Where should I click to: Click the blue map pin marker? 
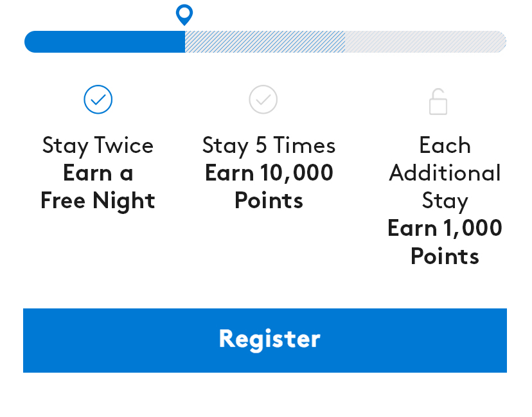click(184, 13)
